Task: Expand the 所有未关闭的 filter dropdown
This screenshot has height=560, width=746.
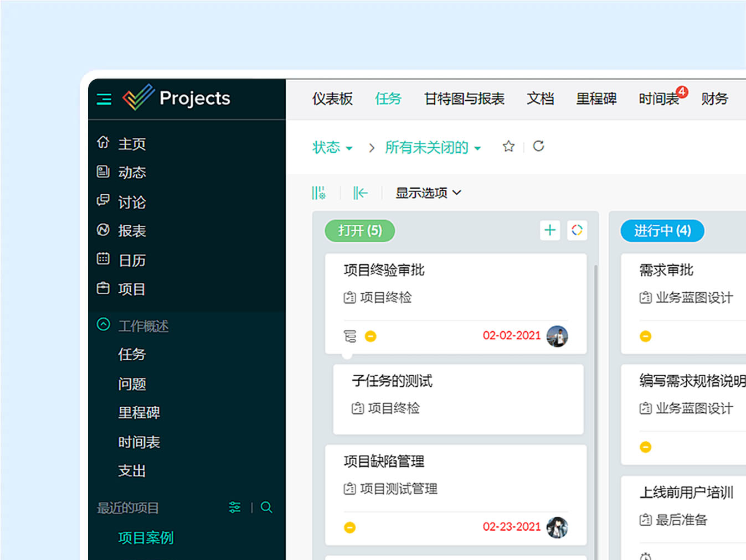Action: (433, 147)
